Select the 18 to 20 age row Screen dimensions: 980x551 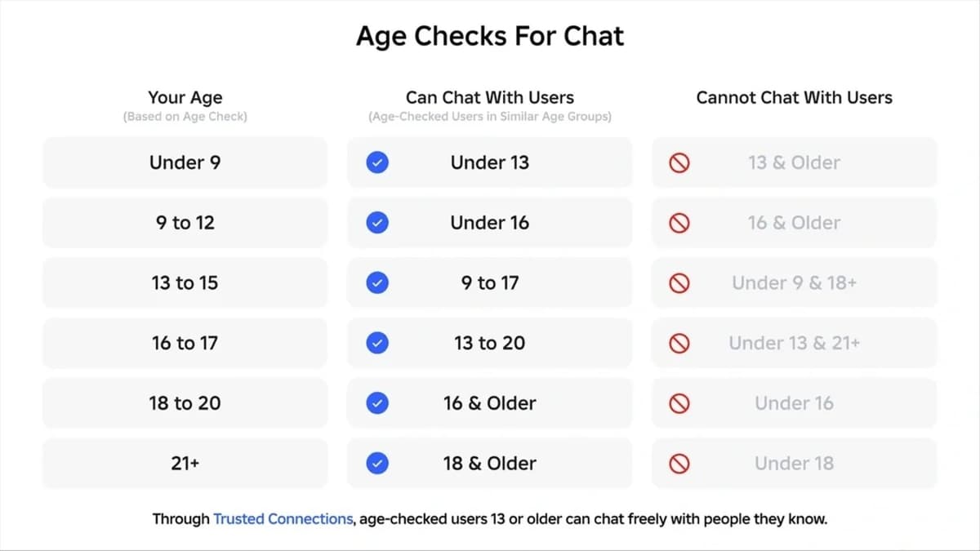[x=185, y=403]
